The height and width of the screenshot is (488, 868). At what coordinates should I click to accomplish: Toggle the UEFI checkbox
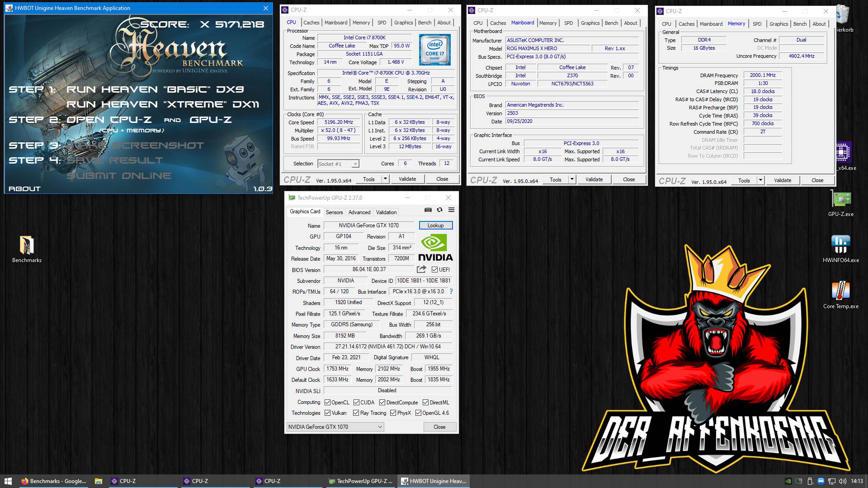click(434, 270)
